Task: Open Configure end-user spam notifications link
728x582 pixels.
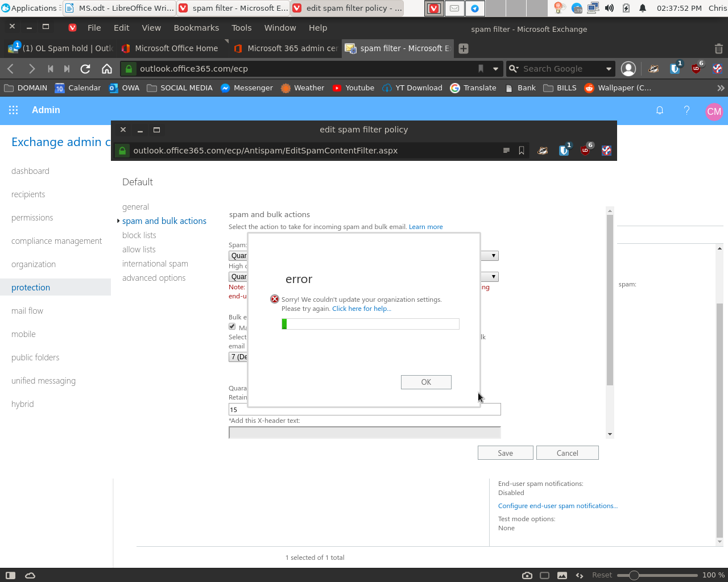Action: point(558,506)
